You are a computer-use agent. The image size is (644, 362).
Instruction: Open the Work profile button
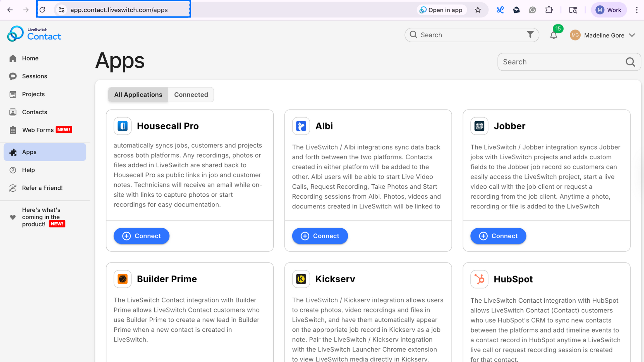coord(609,10)
